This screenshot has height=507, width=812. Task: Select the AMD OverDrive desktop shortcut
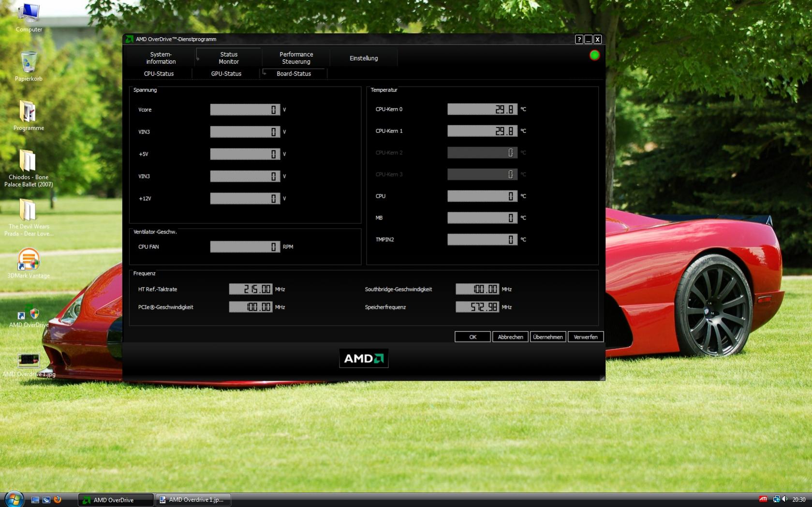click(x=29, y=316)
